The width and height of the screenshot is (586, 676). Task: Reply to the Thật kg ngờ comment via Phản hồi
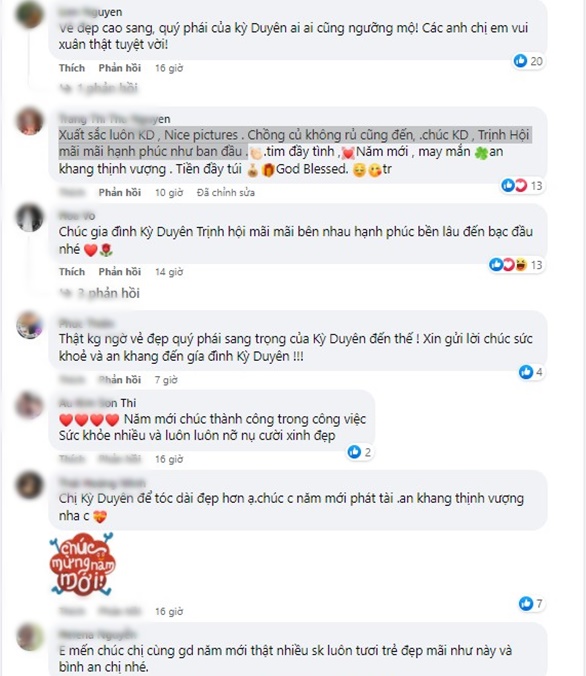coord(119,380)
